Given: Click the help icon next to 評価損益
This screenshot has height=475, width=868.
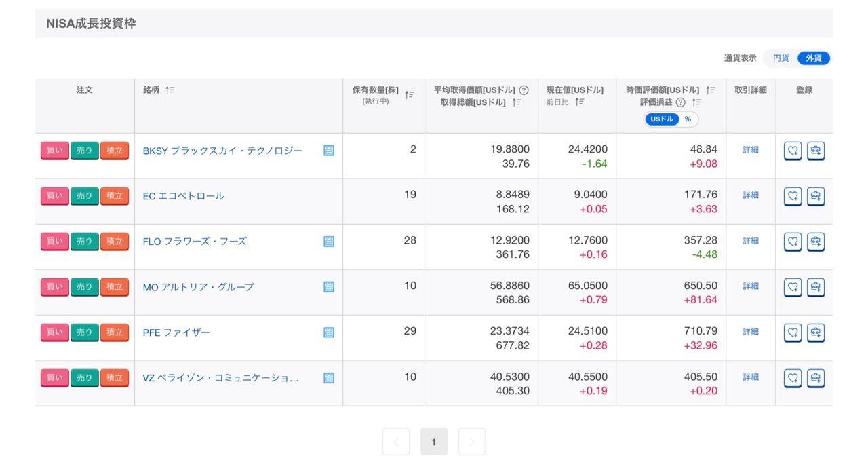Looking at the screenshot, I should click(680, 102).
